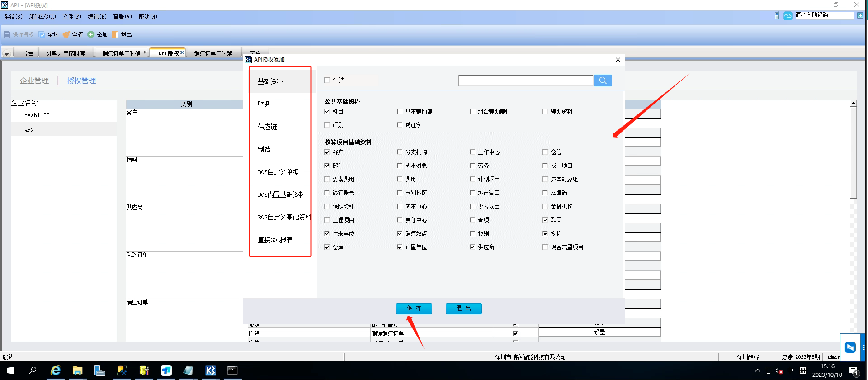This screenshot has width=868, height=380.
Task: Check the 银行账号 checkbox
Action: 327,193
